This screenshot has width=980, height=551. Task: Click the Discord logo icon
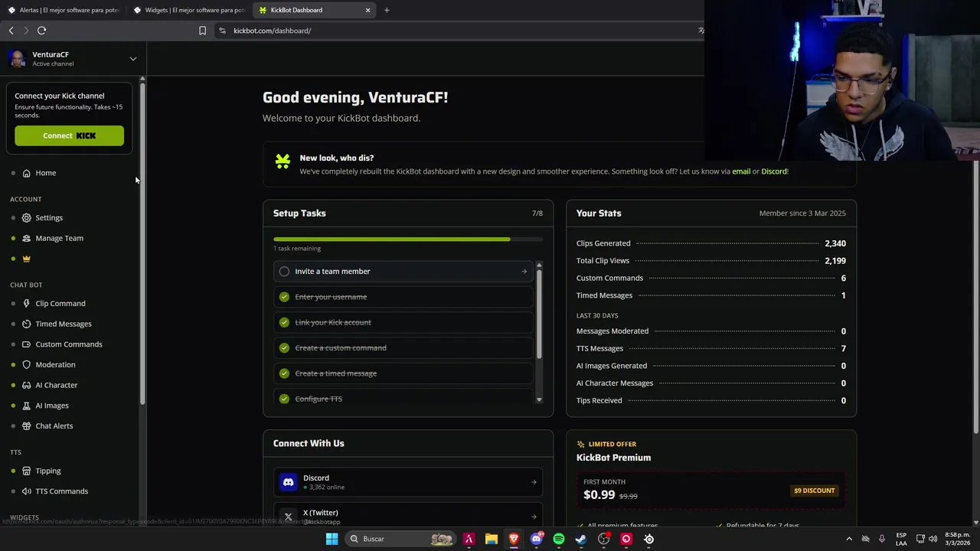(288, 482)
